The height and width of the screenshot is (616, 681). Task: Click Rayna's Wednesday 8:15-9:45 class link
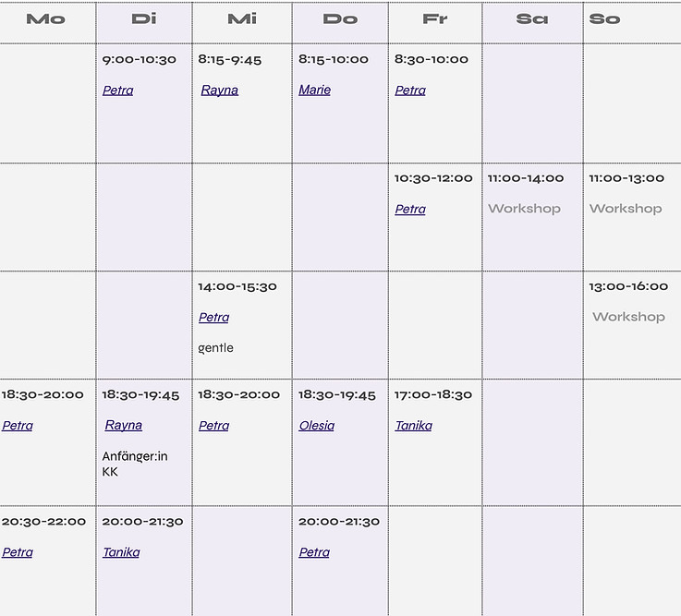[x=220, y=91]
